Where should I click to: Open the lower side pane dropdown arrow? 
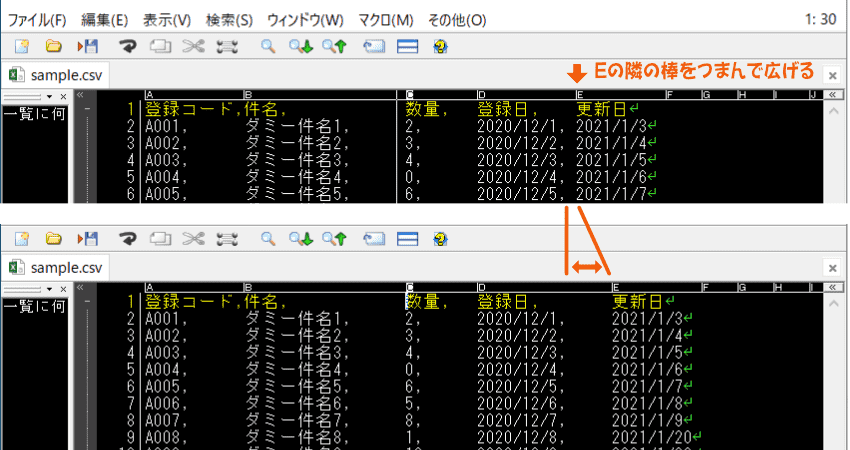click(49, 290)
